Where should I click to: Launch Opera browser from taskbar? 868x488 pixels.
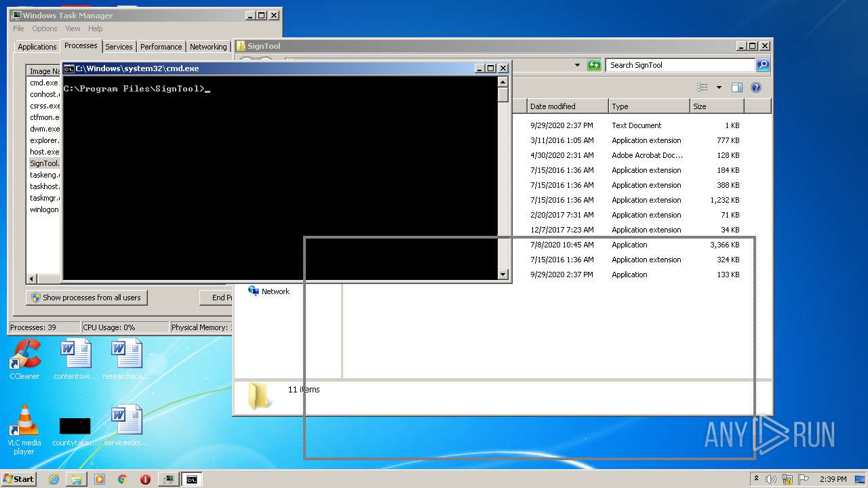pyautogui.click(x=145, y=479)
